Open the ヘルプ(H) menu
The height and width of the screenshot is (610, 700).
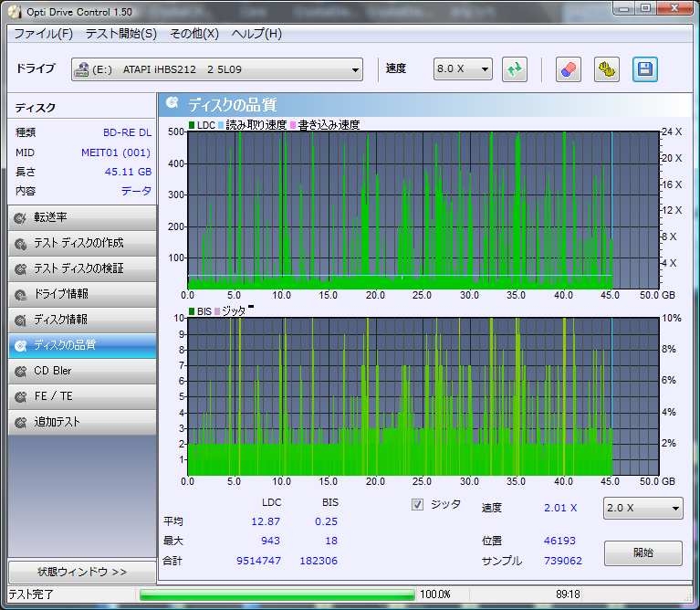(x=256, y=34)
